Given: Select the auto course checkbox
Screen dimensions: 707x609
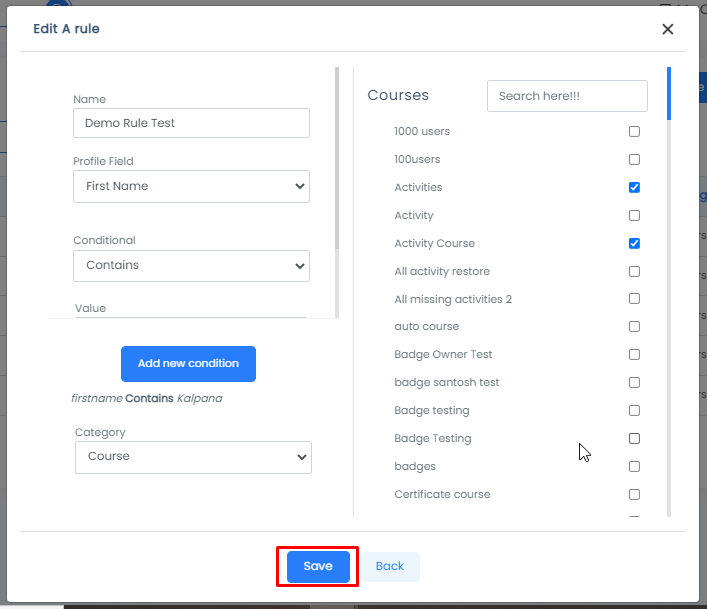Looking at the screenshot, I should [634, 327].
